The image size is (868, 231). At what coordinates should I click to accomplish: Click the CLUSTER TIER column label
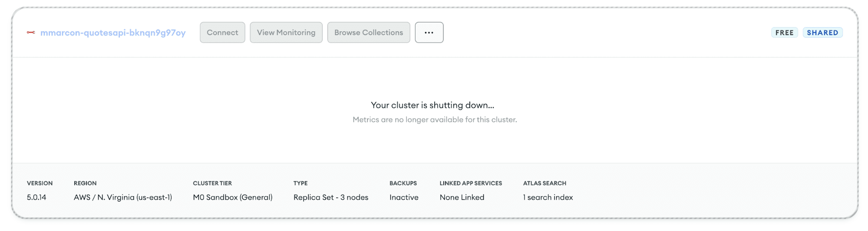coord(212,183)
